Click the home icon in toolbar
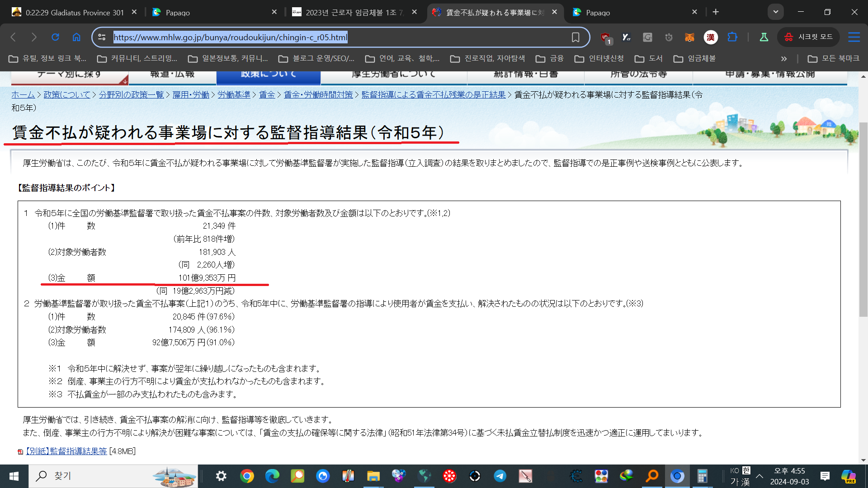 coord(76,37)
